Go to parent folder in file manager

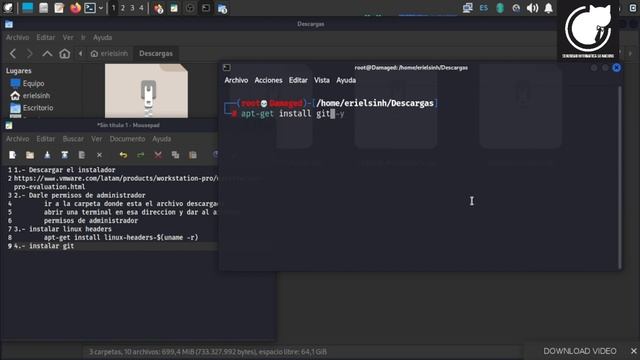tap(47, 53)
